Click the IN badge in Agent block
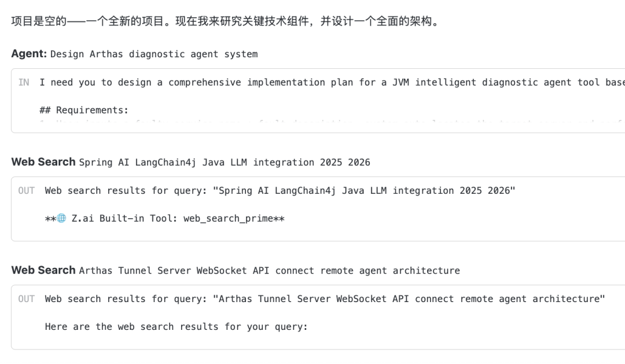Screen dimensions: 625x364 click(24, 82)
